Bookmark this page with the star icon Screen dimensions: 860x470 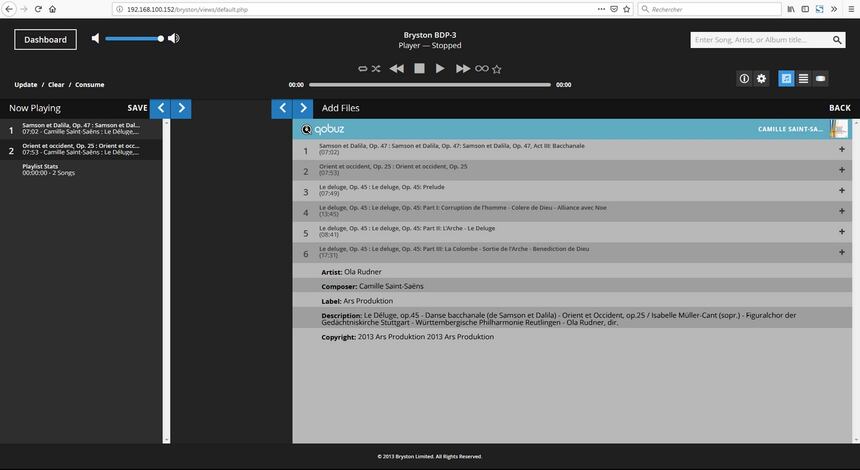(626, 9)
